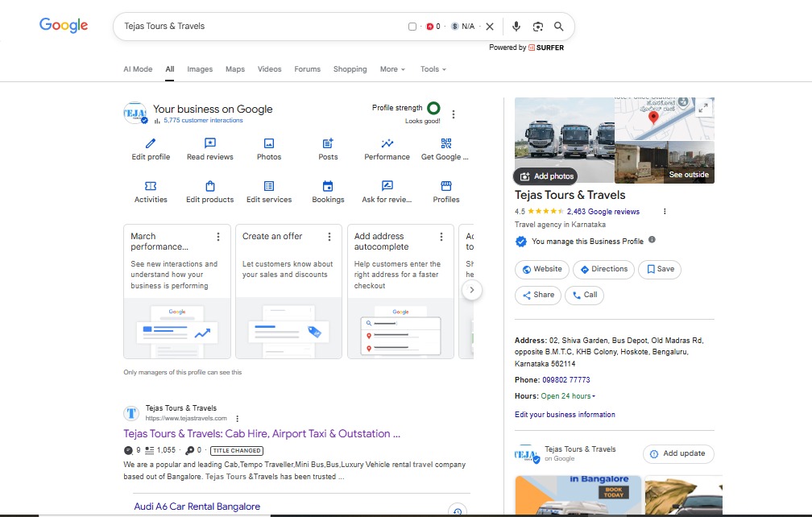Click Ask for reviews icon
812x517 pixels.
pyautogui.click(x=387, y=186)
